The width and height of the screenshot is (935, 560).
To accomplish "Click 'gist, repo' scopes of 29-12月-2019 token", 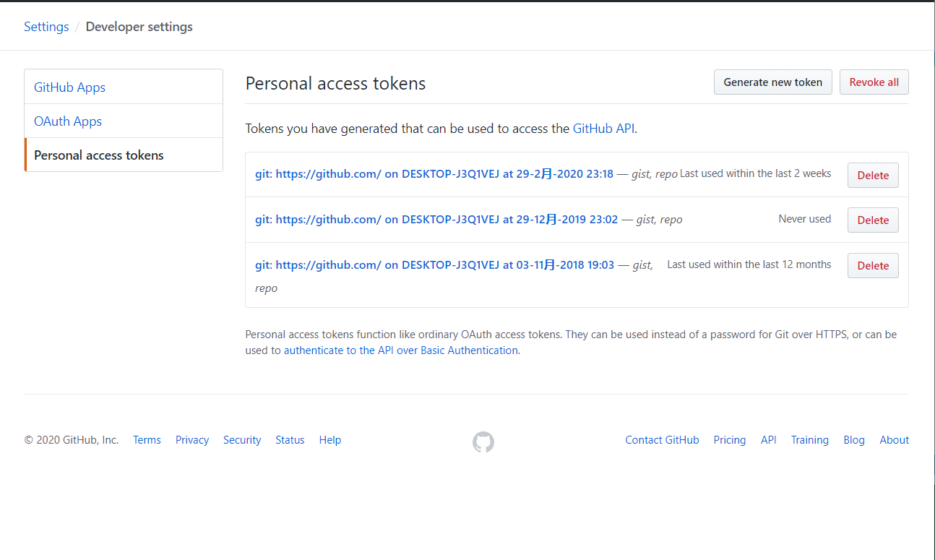I will (660, 220).
